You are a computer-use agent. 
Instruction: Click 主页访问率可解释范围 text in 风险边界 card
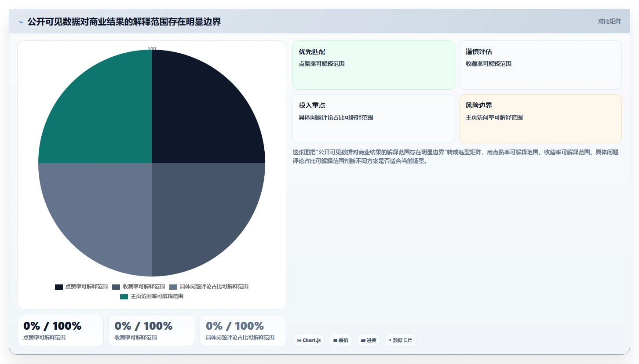click(494, 117)
